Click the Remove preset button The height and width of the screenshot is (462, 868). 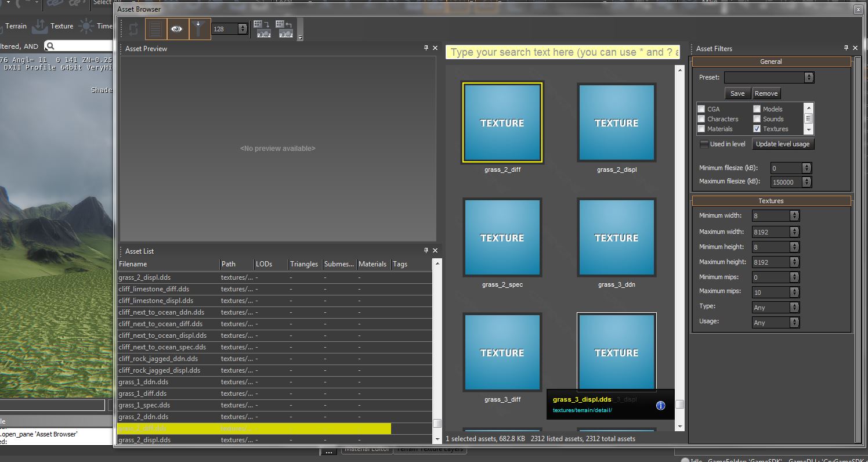(766, 93)
